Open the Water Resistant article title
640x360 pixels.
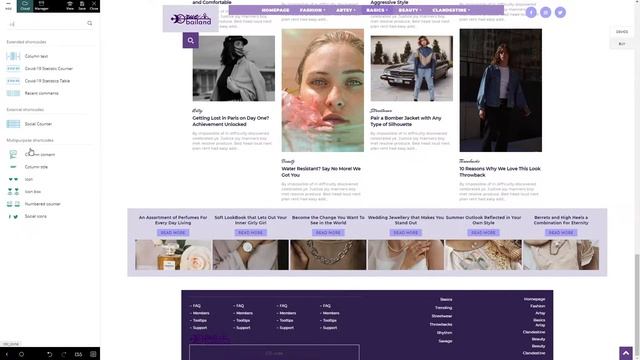coord(321,172)
